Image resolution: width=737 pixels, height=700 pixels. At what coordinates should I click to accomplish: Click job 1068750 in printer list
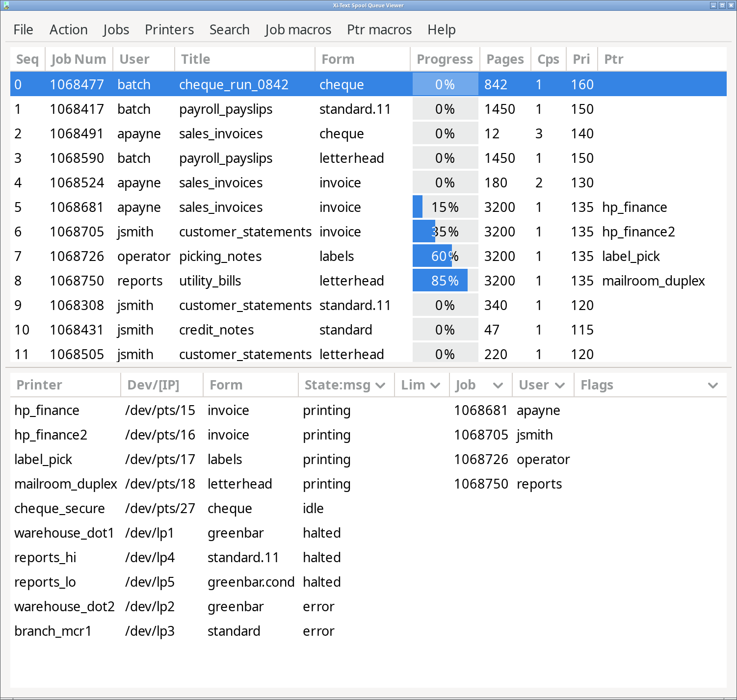point(481,484)
